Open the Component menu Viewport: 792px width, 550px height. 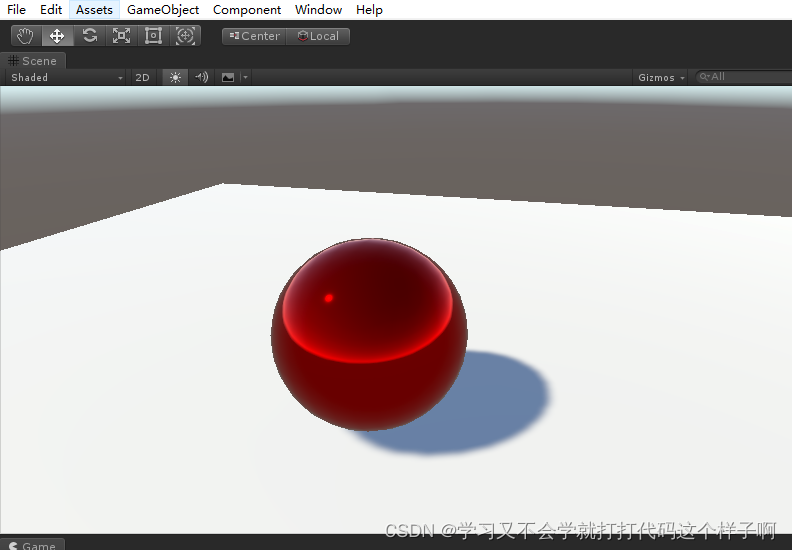(x=247, y=10)
